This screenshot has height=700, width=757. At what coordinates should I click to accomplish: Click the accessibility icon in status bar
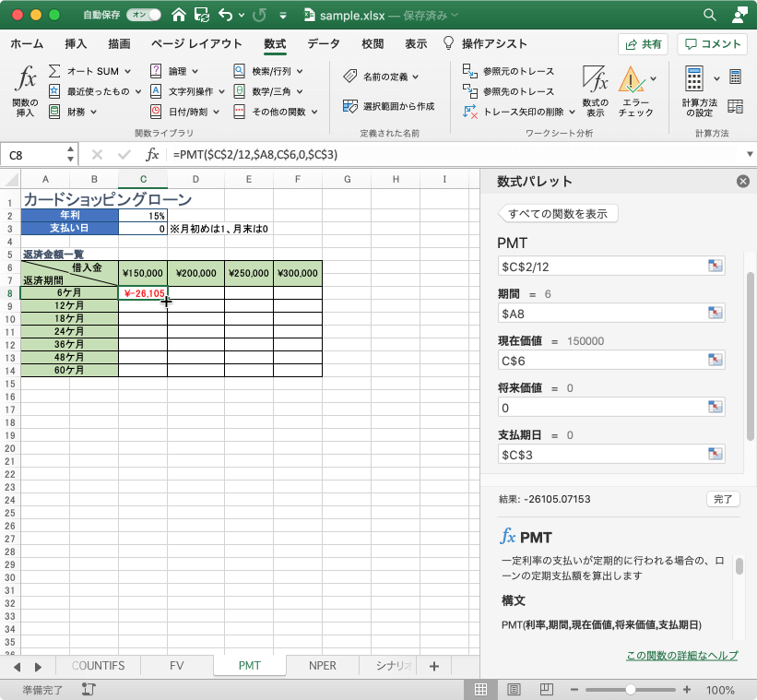[x=89, y=689]
